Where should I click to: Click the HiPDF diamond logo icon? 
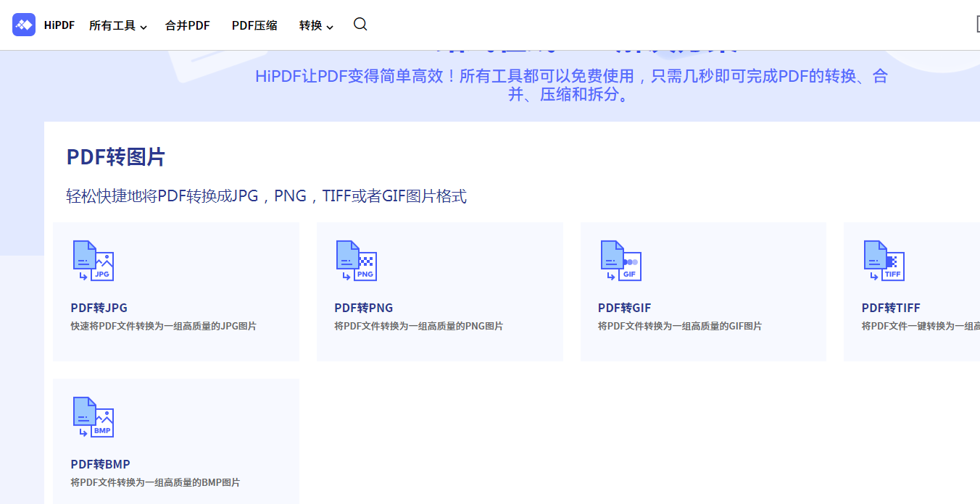pos(24,25)
